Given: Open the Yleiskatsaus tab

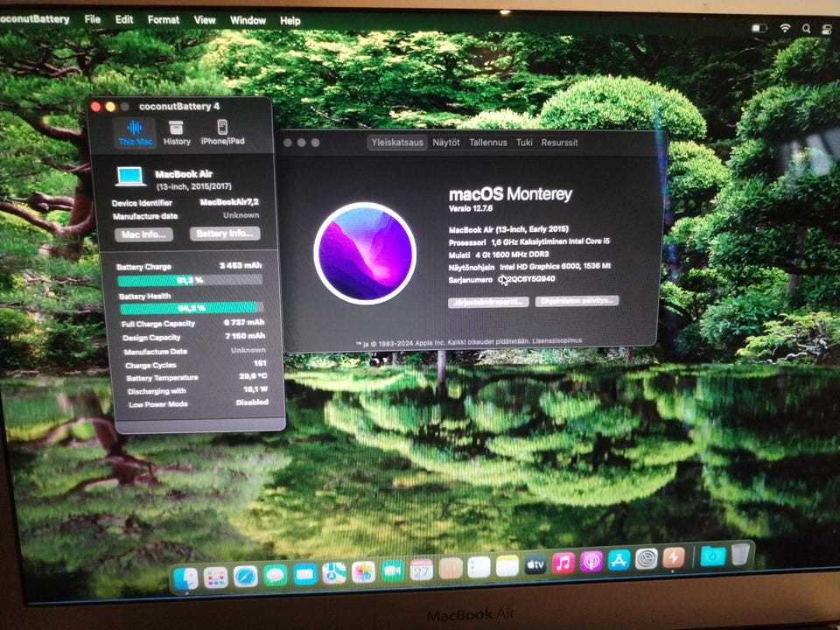Looking at the screenshot, I should (x=397, y=143).
